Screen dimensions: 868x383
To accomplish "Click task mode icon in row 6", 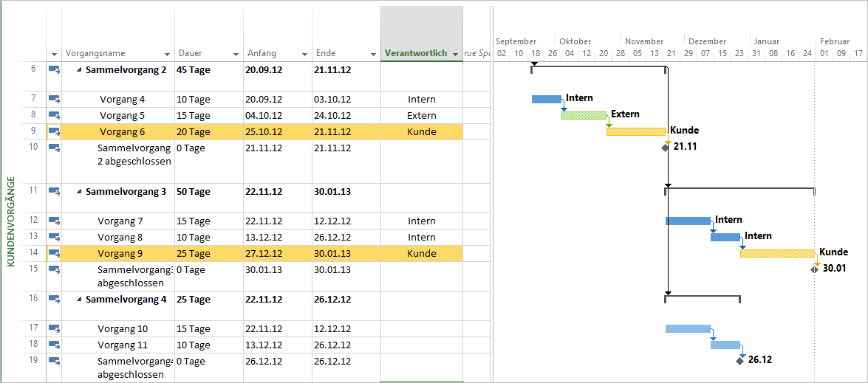I will coord(54,69).
